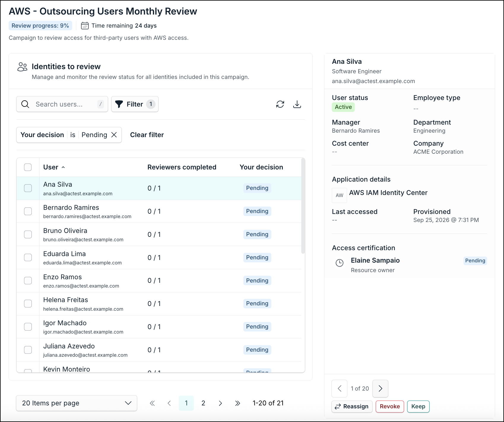Sort by the User column header

[x=54, y=167]
